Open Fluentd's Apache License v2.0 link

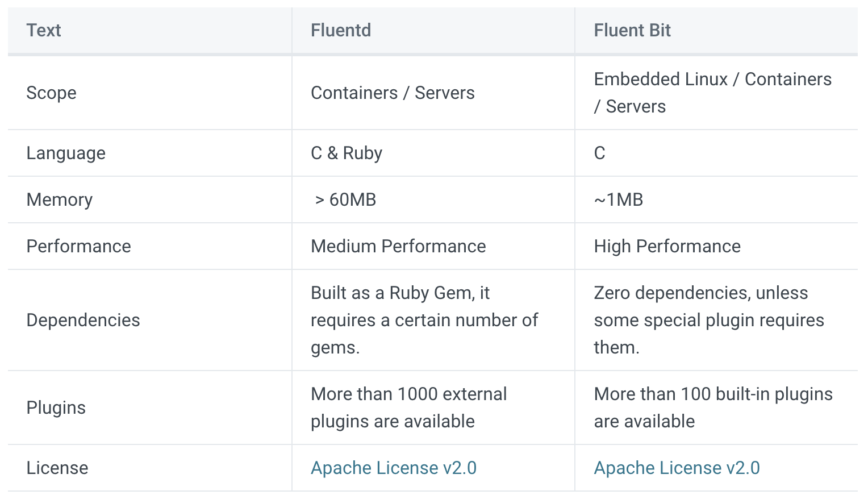pos(393,468)
